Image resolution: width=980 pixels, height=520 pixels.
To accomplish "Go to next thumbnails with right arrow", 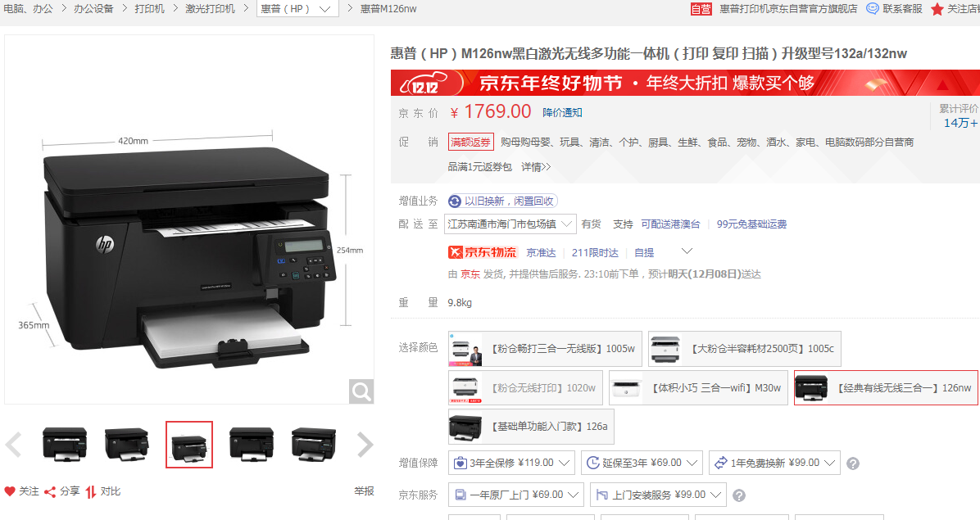I will 365,445.
